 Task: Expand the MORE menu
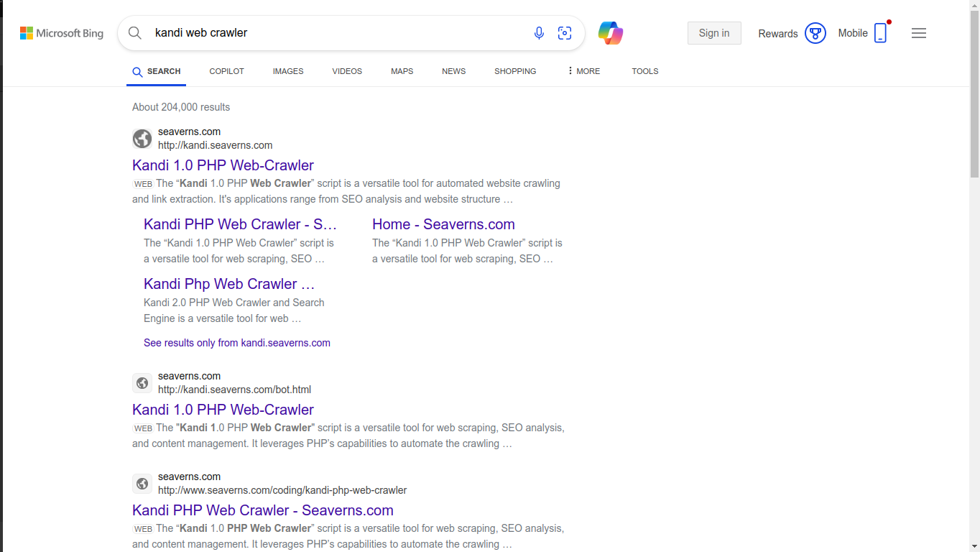[x=583, y=71]
